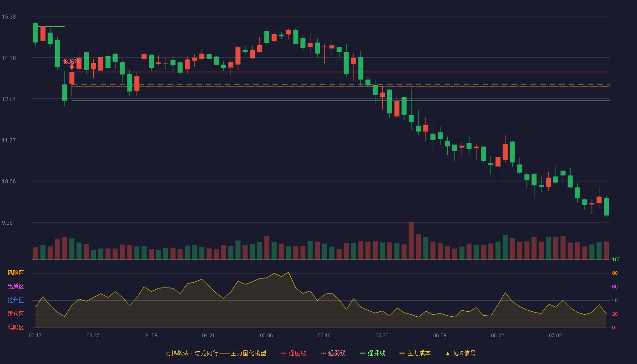This screenshot has width=637, height=364.
Task: Toggle the 强压线 legend label
Action: [297, 353]
